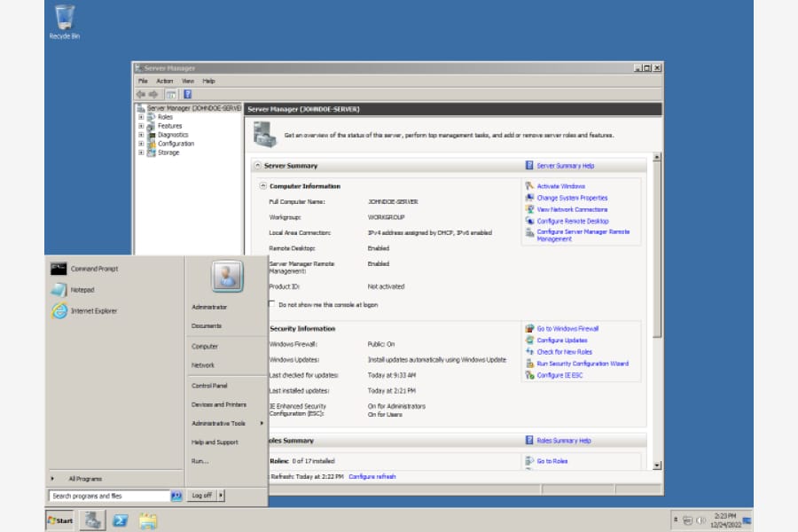Open the File menu

[143, 81]
